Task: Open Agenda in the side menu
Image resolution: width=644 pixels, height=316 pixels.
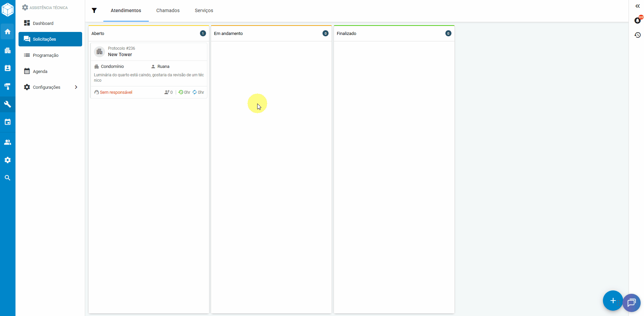Action: (40, 71)
